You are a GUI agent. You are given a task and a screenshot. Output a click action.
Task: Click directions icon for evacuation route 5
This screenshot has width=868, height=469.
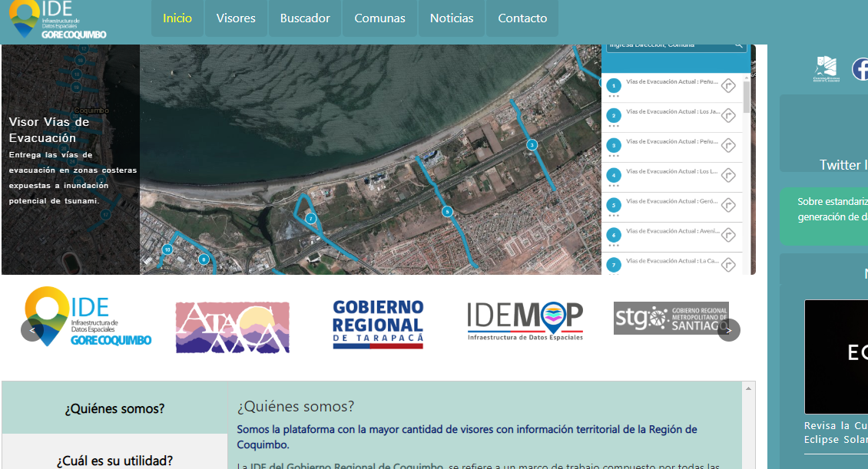728,205
